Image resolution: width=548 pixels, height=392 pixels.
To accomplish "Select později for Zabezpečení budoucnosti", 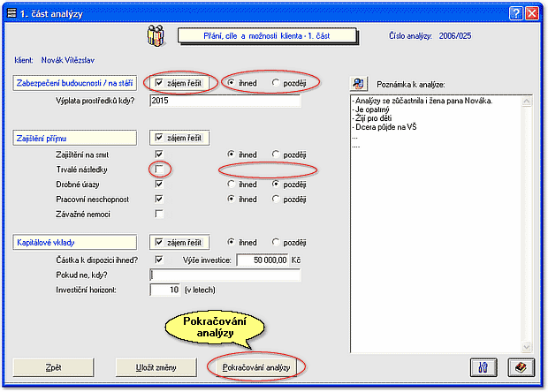I will (277, 83).
